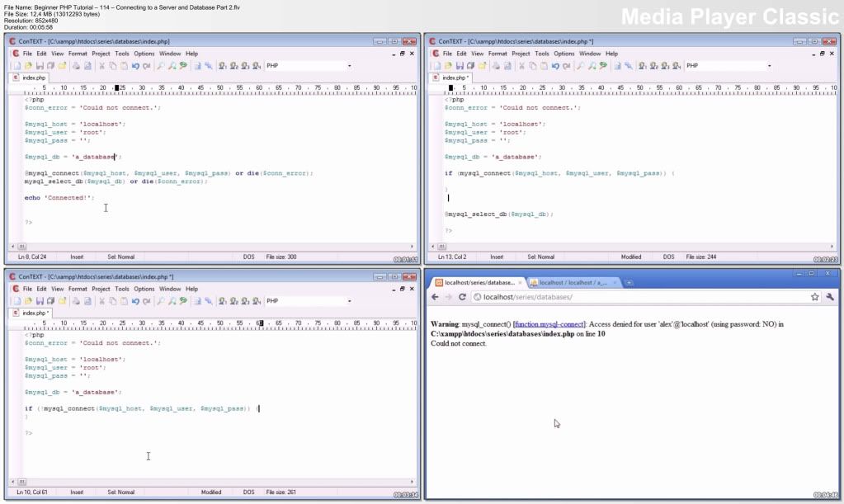Click Chrome's forward arrow button
The image size is (844, 504).
click(x=448, y=297)
